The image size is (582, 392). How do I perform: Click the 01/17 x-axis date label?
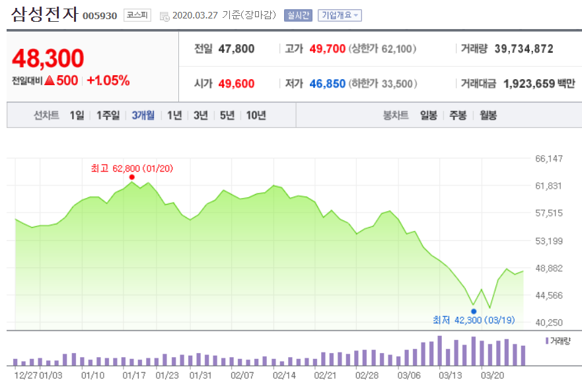(134, 376)
